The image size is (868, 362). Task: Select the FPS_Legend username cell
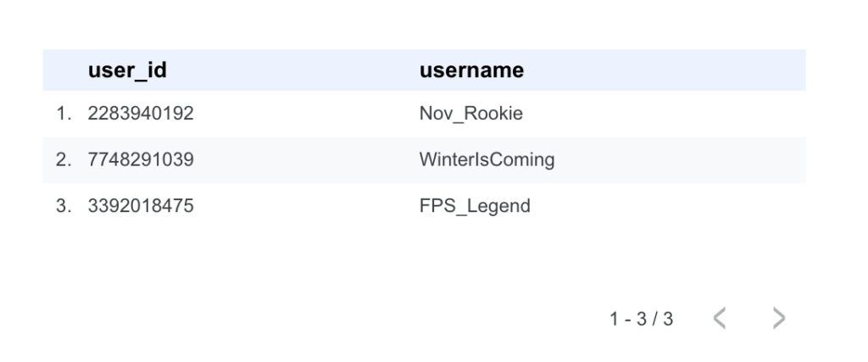[x=475, y=206]
